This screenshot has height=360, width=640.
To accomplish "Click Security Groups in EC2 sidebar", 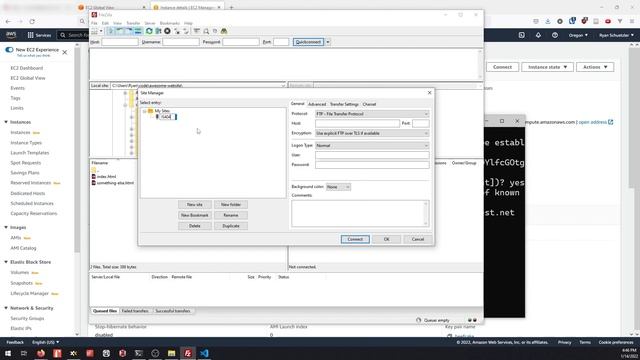I will tap(27, 318).
